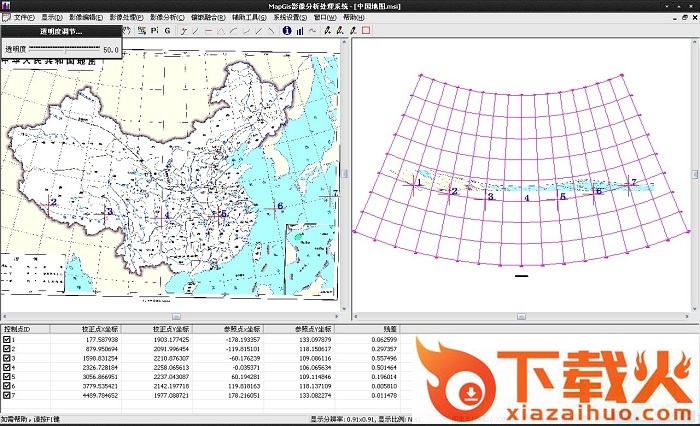
Task: Click control point 7 marker on right grid
Action: 629,183
